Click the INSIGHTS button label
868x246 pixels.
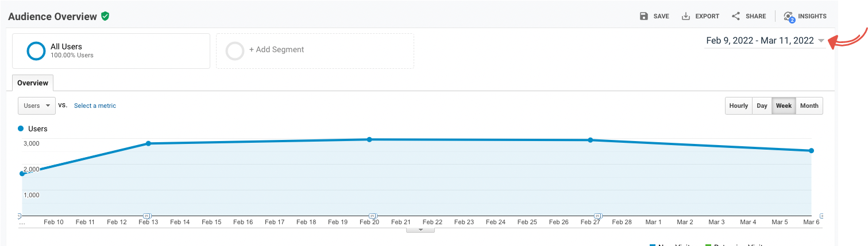812,17
